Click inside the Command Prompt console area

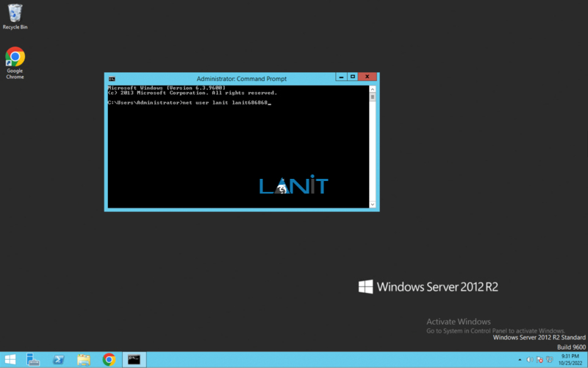point(238,146)
